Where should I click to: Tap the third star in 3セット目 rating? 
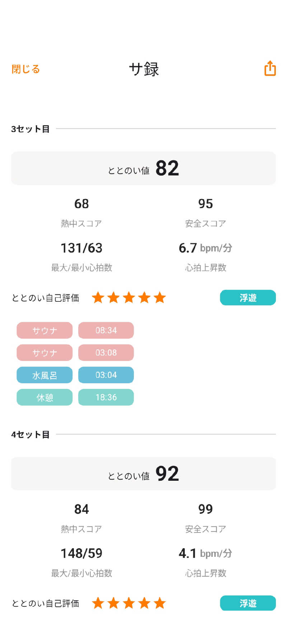tap(129, 298)
